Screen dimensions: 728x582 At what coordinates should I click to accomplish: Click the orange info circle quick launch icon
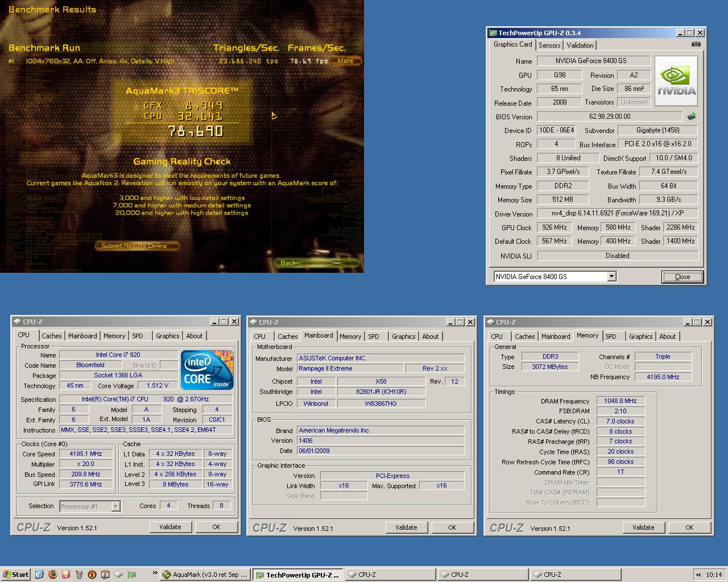click(92, 574)
